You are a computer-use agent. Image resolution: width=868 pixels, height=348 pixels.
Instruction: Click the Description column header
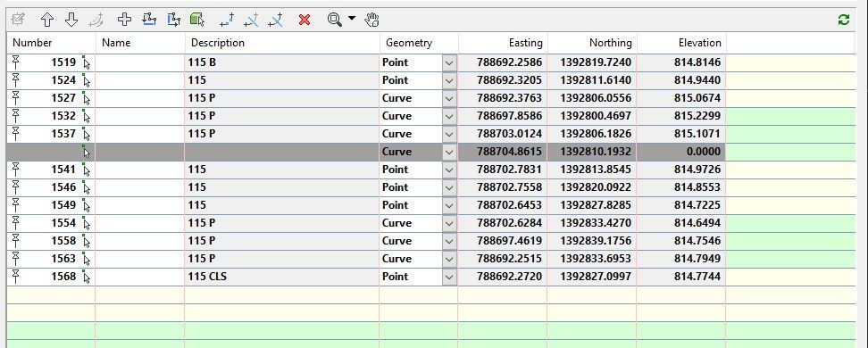pos(282,43)
